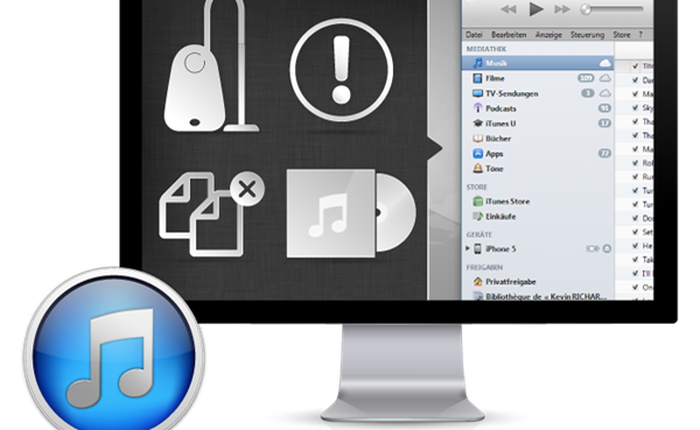Viewport: 700px width, 430px height.
Task: Uncheck the song row starting with Tak
Action: (635, 259)
